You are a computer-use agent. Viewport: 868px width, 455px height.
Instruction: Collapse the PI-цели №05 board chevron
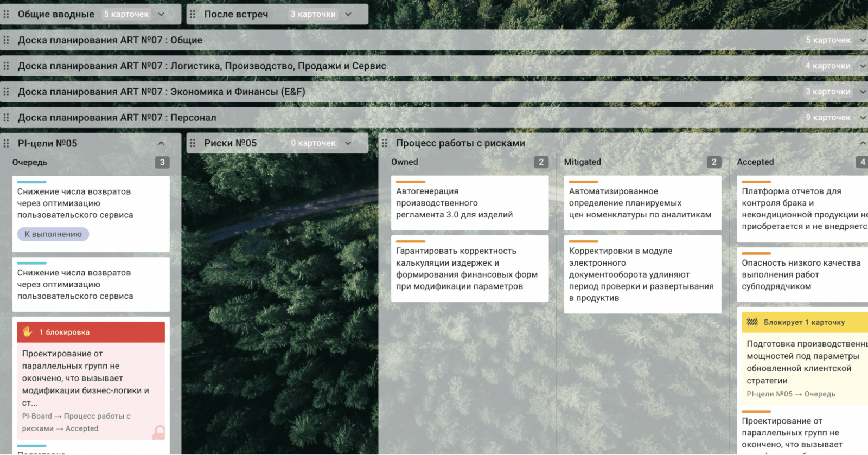161,143
